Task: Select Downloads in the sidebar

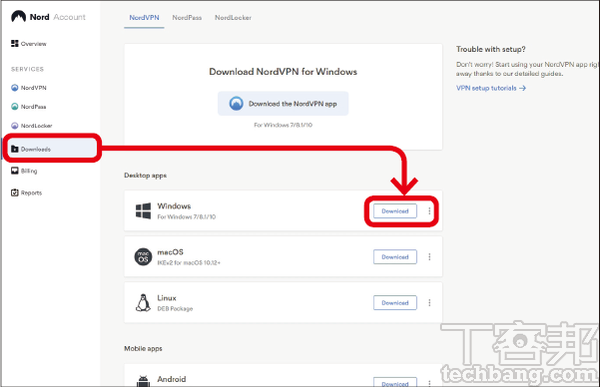Action: pyautogui.click(x=52, y=149)
